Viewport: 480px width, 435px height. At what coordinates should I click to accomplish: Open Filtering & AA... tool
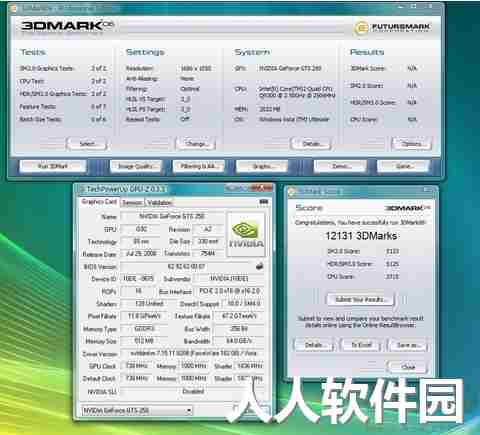click(x=199, y=166)
